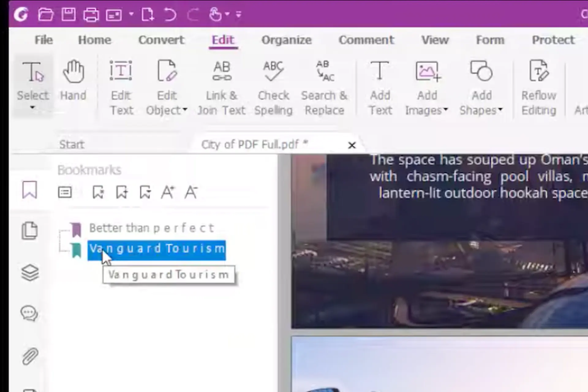The width and height of the screenshot is (588, 392).
Task: Open the Layers panel in sidebar
Action: (30, 272)
